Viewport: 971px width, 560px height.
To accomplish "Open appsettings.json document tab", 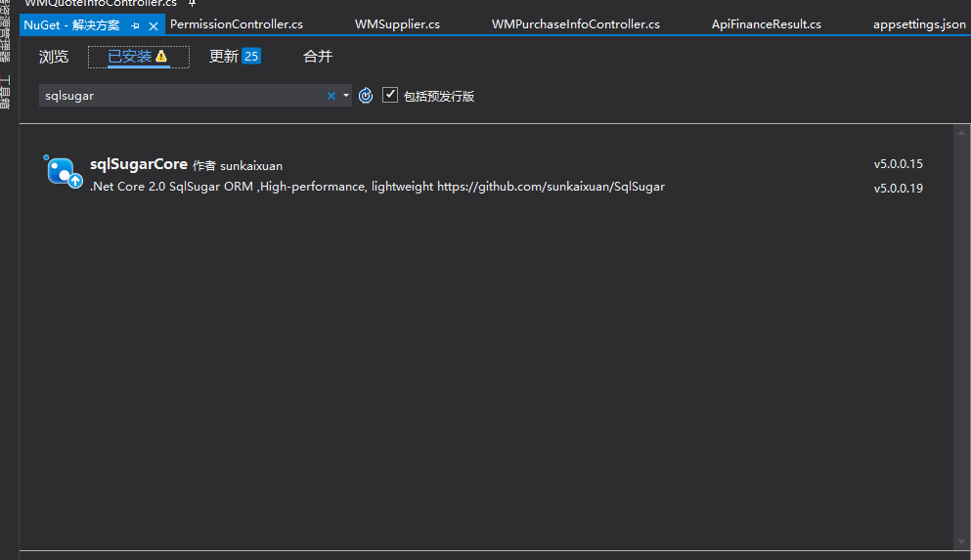I will [919, 24].
